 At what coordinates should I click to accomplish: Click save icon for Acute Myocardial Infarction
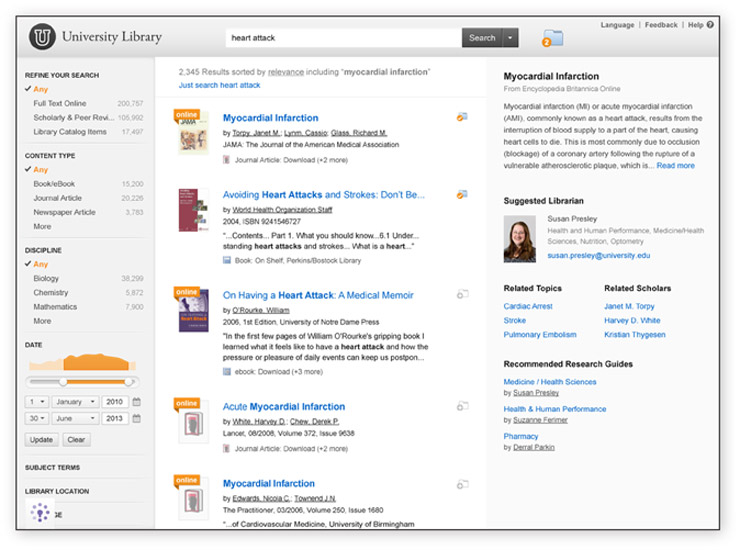[x=462, y=406]
